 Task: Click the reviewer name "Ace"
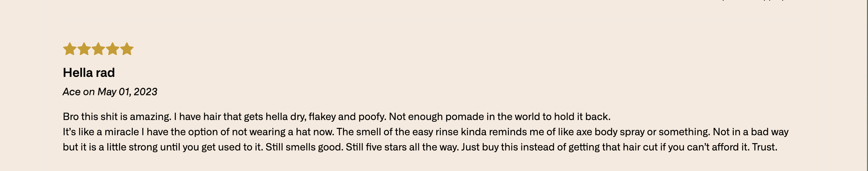click(x=71, y=92)
